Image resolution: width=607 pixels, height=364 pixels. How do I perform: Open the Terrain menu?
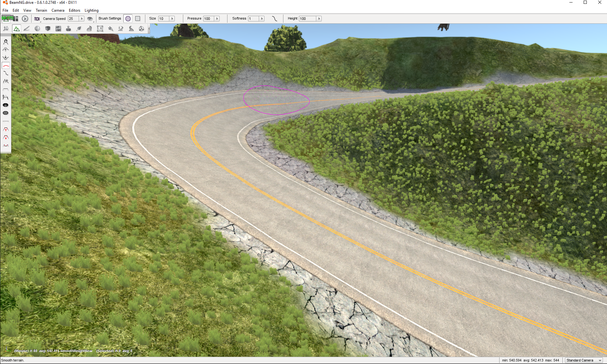(x=41, y=10)
